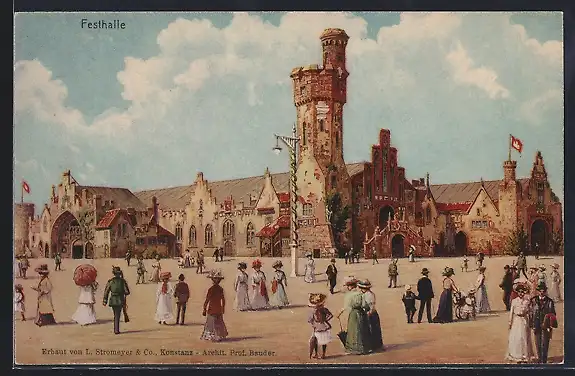This screenshot has width=575, height=376.
Task: Select the round stone tower at left edge
Action: 24,228
